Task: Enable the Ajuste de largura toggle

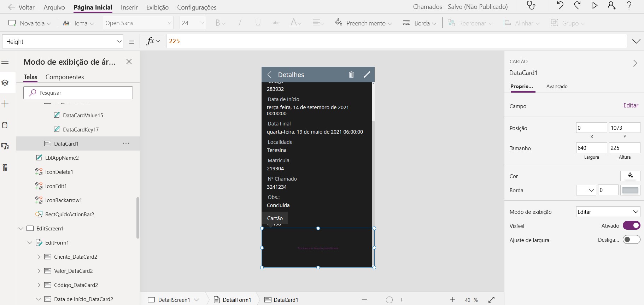Action: click(x=632, y=240)
